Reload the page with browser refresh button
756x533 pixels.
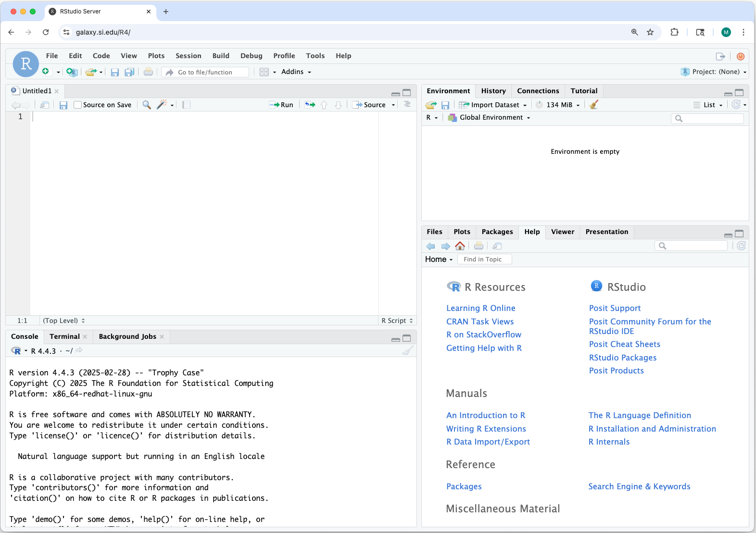pos(46,32)
